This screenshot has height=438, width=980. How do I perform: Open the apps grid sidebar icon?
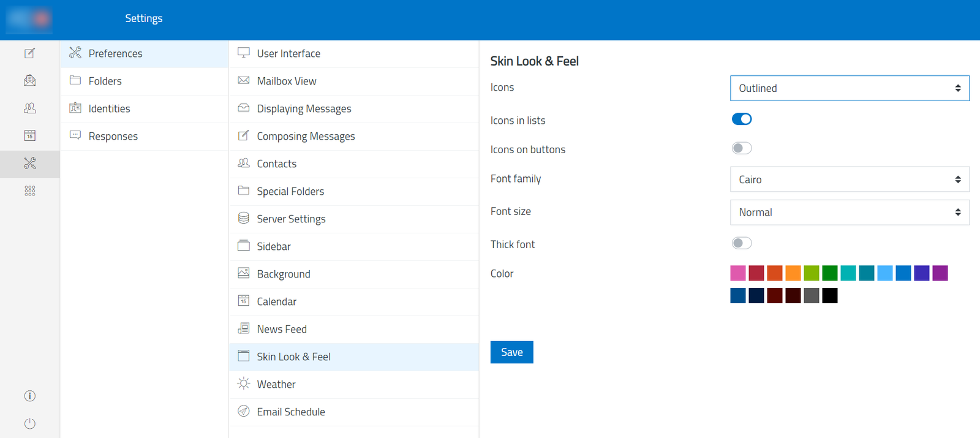pos(29,191)
